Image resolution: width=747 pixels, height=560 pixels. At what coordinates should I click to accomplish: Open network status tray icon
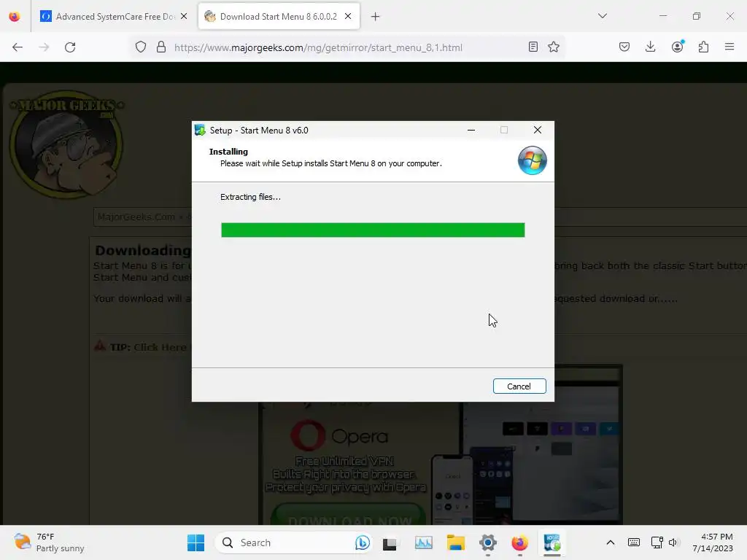[657, 542]
